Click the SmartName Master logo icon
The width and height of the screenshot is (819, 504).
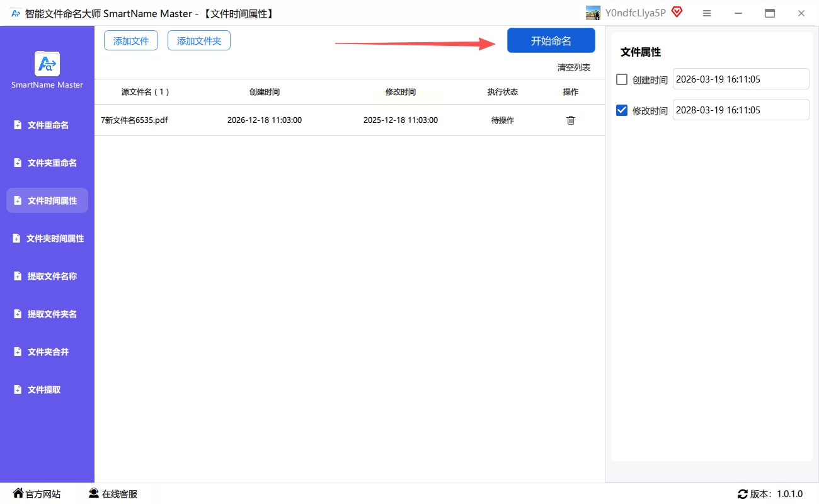(47, 64)
